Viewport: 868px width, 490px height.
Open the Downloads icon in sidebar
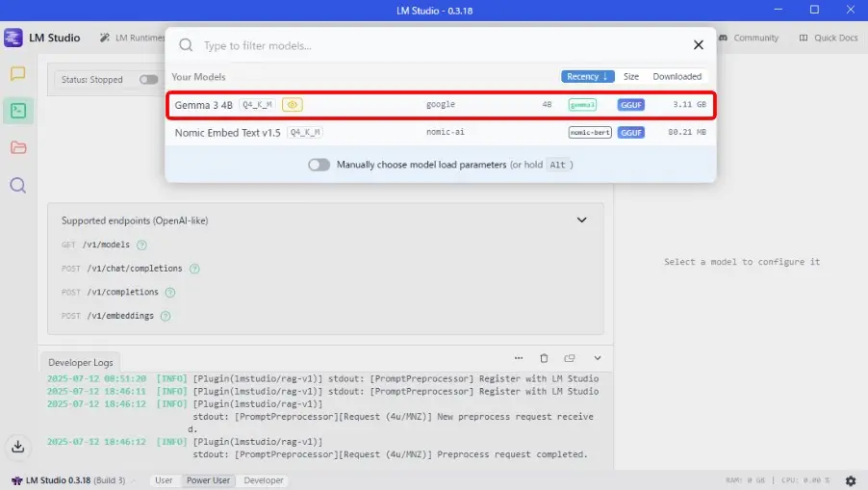click(17, 447)
